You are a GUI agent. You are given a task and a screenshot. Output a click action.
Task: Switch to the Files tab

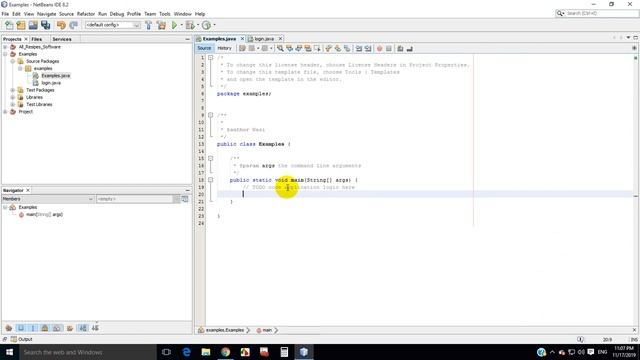pyautogui.click(x=37, y=39)
